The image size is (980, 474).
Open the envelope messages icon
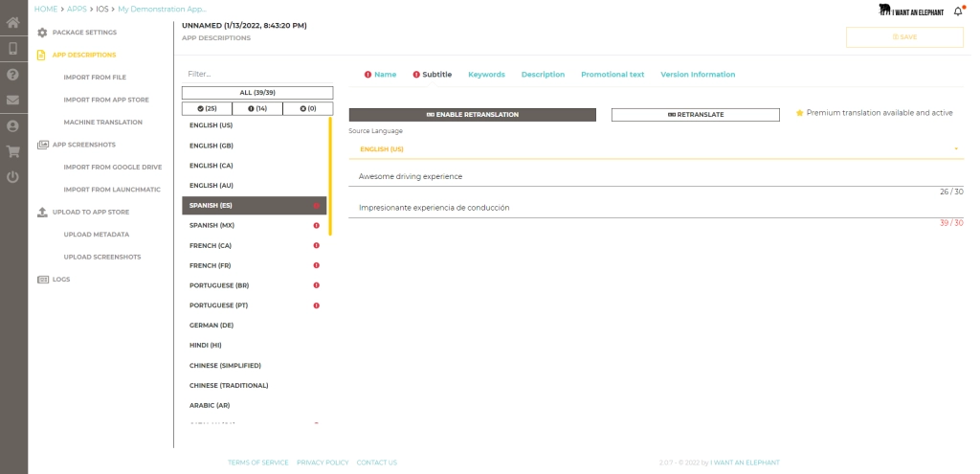click(12, 100)
